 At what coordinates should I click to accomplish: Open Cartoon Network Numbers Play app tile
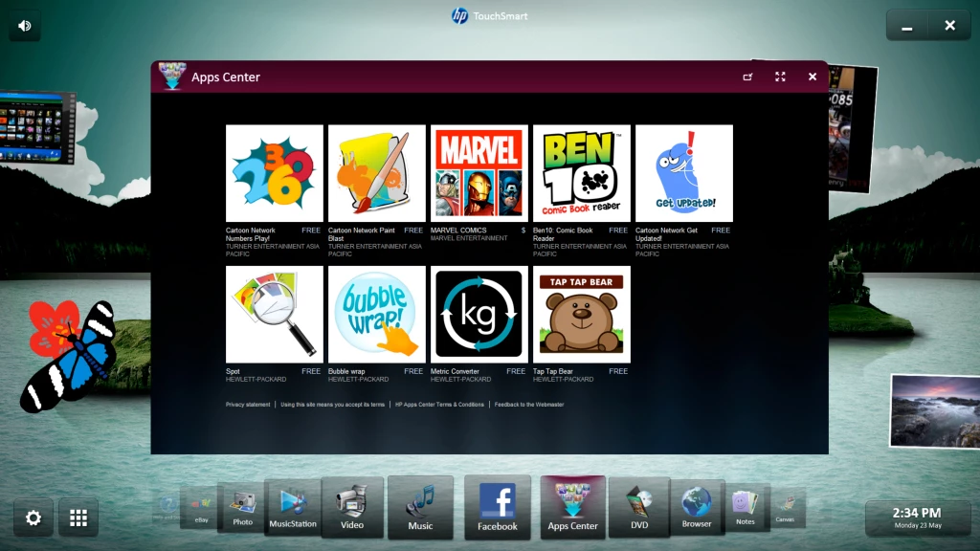(275, 173)
